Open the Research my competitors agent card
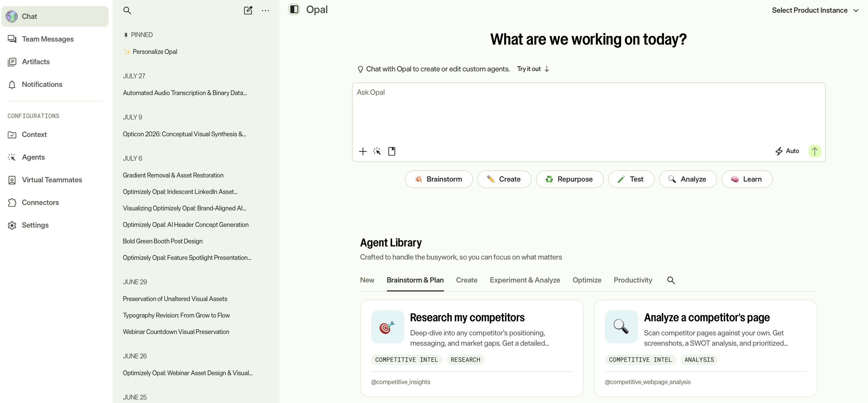 point(472,348)
